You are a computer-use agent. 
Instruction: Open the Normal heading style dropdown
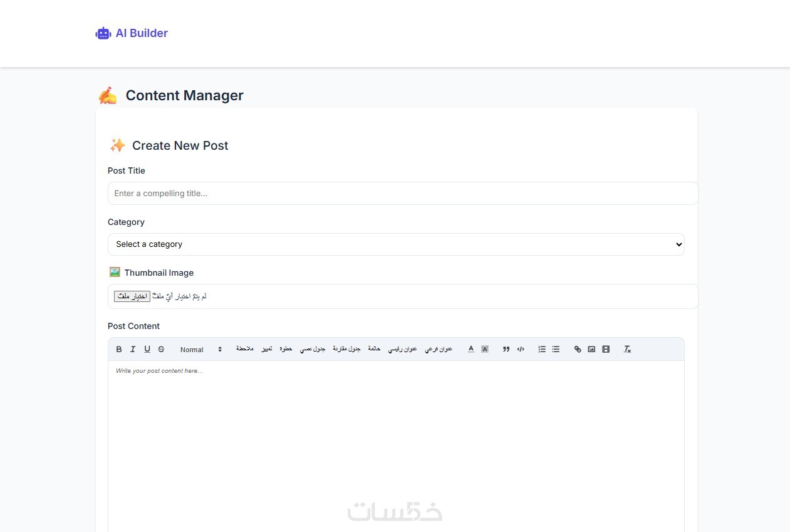pyautogui.click(x=200, y=350)
